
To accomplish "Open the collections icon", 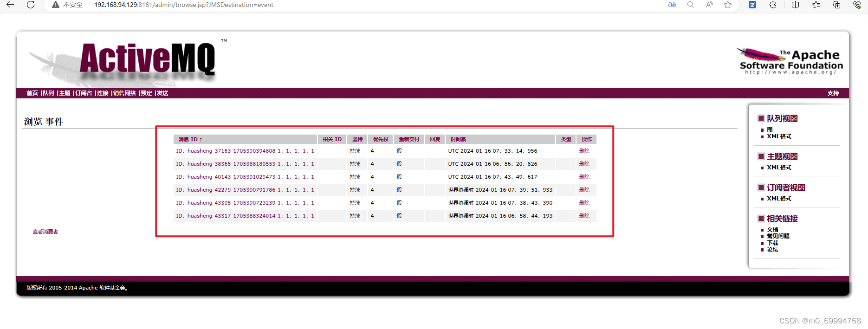I will pos(836,5).
